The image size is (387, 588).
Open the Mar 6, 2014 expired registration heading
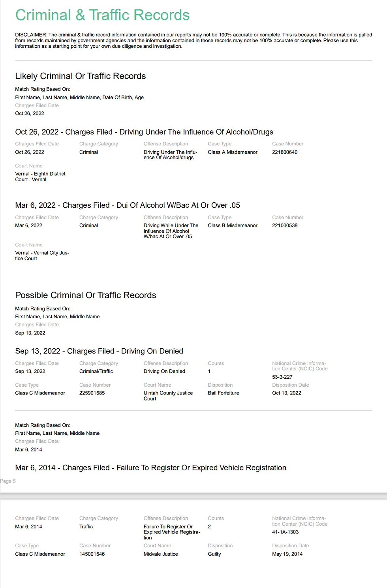pyautogui.click(x=150, y=468)
